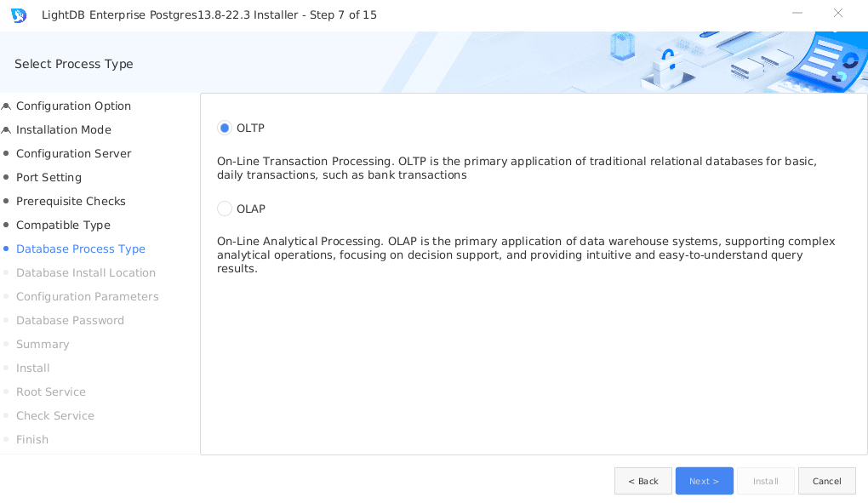The height and width of the screenshot is (503, 868).
Task: Proceed with the Next button
Action: 704,481
